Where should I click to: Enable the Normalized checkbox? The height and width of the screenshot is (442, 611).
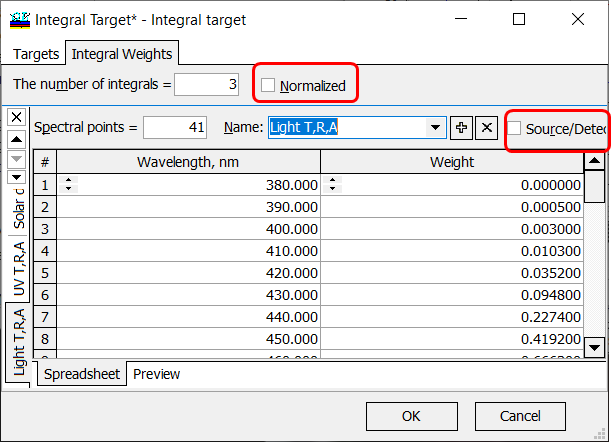pyautogui.click(x=268, y=86)
